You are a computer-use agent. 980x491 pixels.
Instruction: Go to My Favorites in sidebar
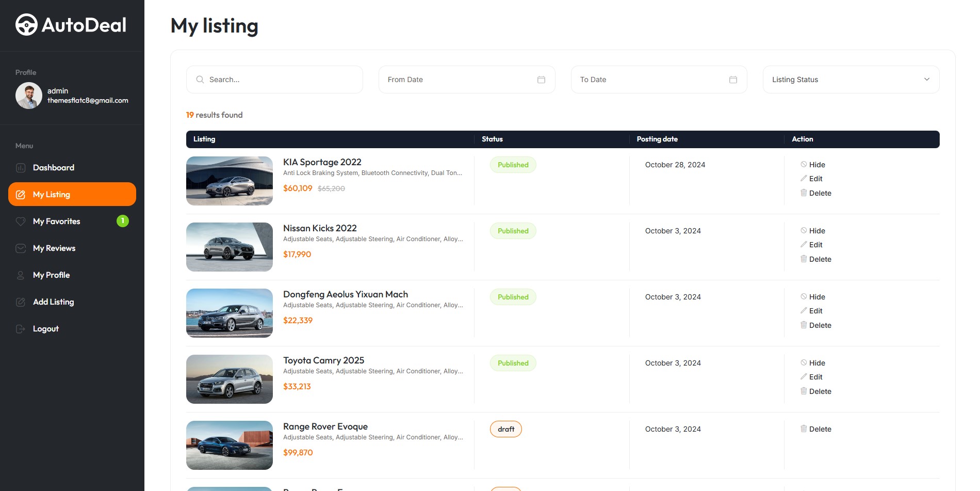coord(72,221)
